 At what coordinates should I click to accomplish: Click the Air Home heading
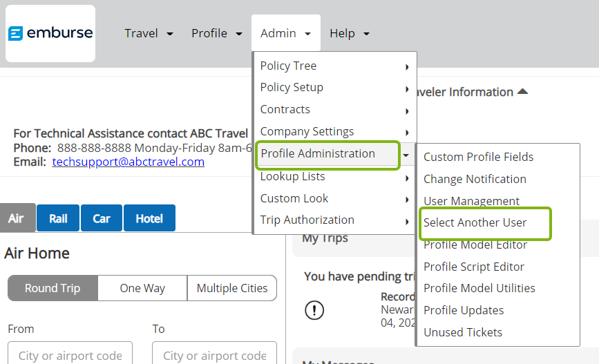pyautogui.click(x=37, y=253)
